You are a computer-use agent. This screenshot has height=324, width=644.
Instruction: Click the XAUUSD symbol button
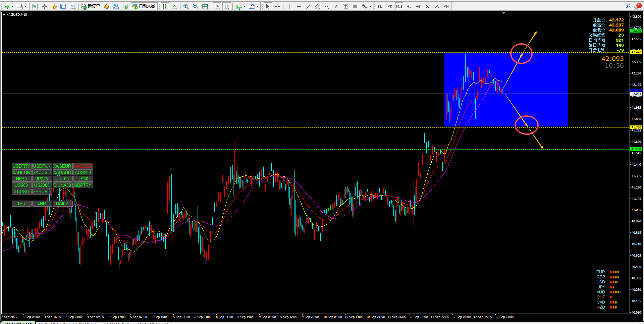tap(42, 172)
